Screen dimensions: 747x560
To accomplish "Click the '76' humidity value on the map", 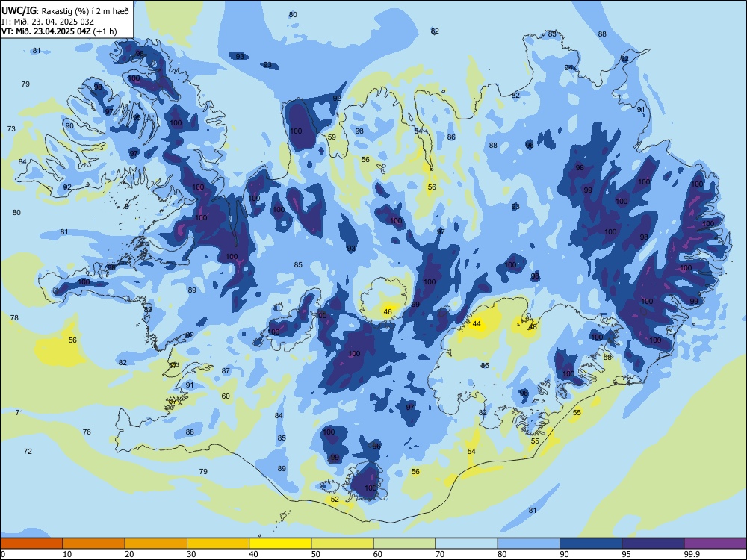I will (87, 432).
